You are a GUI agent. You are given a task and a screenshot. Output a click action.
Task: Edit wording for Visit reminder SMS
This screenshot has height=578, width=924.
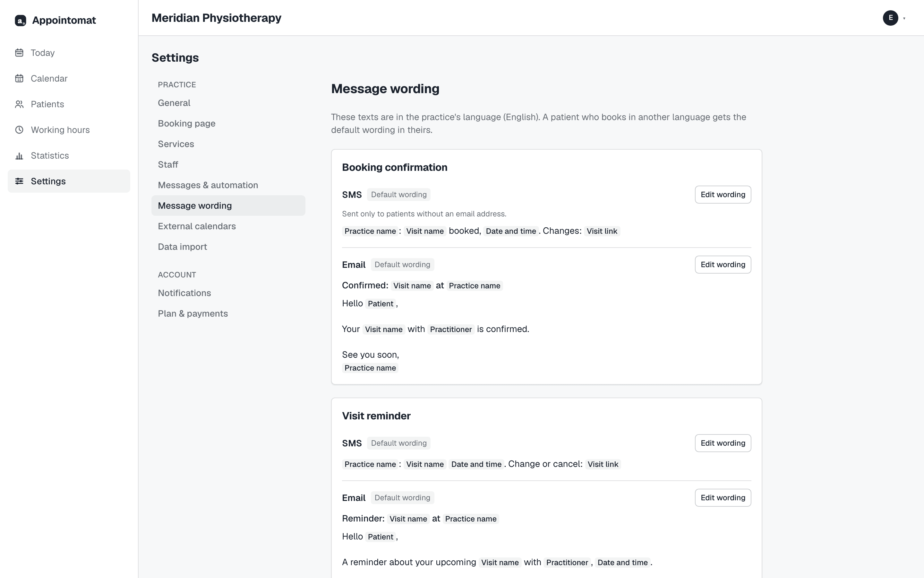point(723,443)
